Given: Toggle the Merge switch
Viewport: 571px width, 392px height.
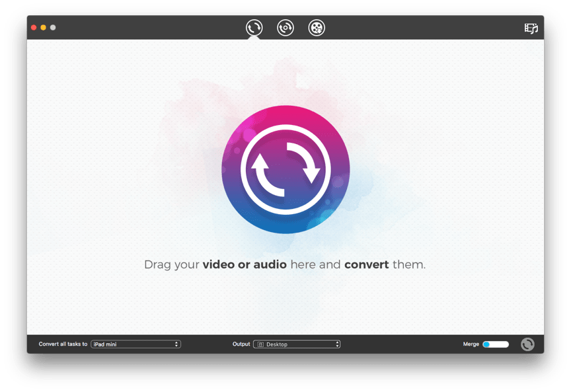Looking at the screenshot, I should click(x=496, y=344).
